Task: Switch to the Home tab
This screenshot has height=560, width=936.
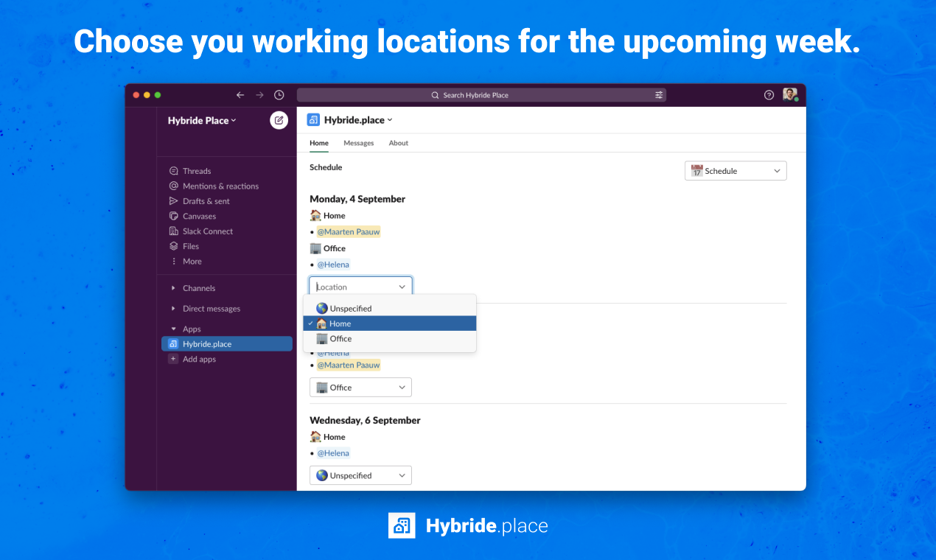Action: pyautogui.click(x=319, y=143)
